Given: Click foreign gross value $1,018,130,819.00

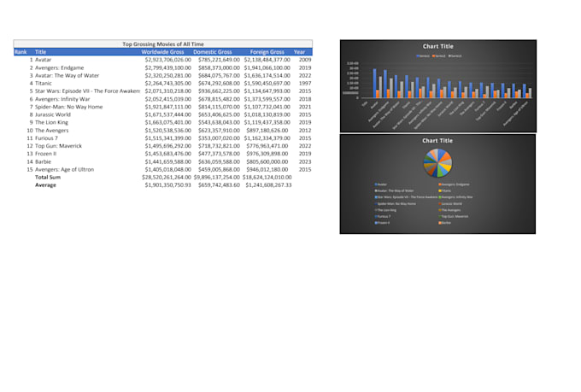Looking at the screenshot, I should tap(267, 114).
